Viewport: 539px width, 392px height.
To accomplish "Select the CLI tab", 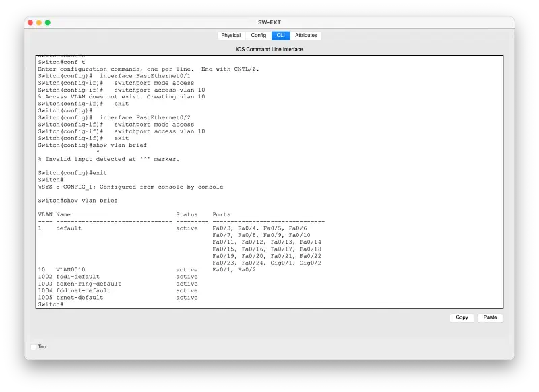I will click(x=280, y=36).
